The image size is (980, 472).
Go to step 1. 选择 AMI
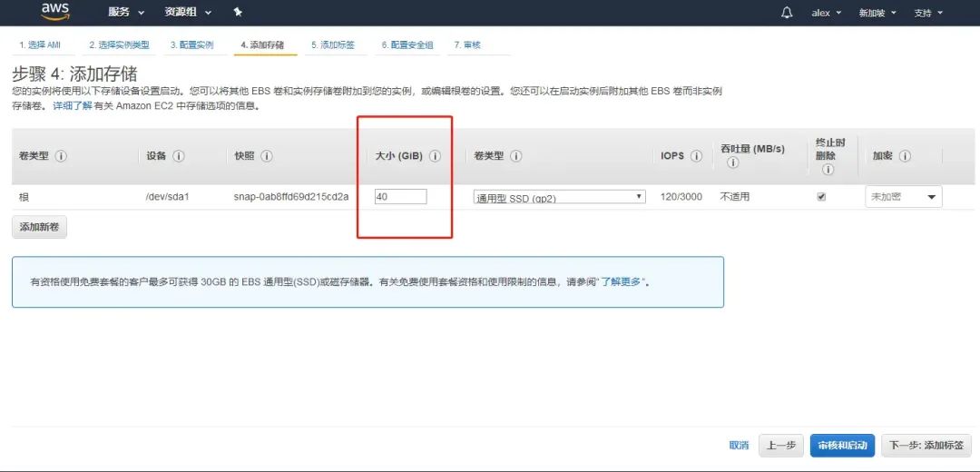coord(40,45)
